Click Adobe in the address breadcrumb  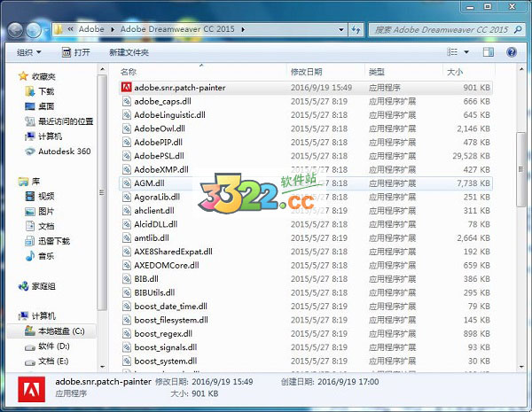[91, 29]
